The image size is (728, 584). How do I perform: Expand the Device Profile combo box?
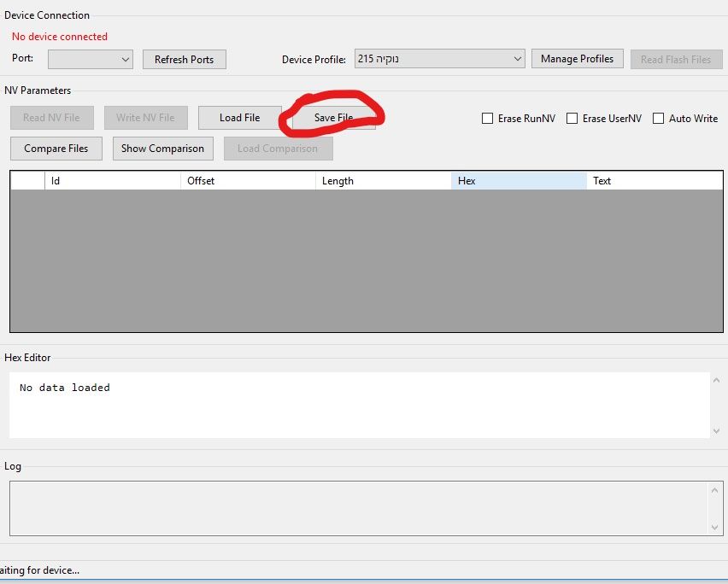439,60
